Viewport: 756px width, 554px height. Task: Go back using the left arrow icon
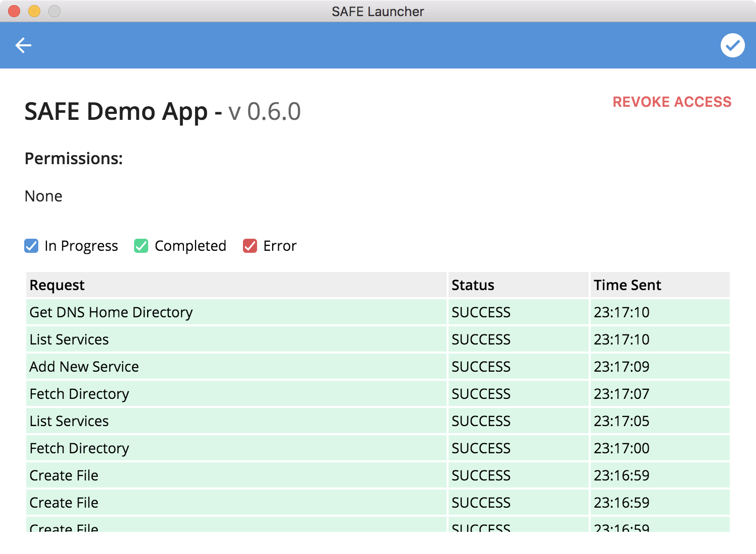pyautogui.click(x=23, y=45)
